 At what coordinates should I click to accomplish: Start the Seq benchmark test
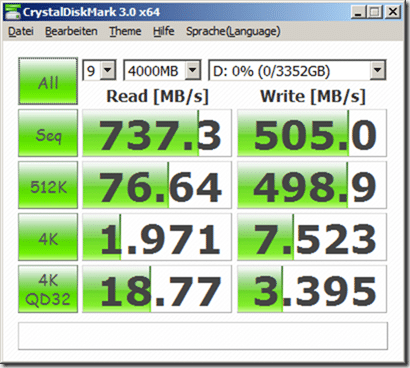pos(48,133)
